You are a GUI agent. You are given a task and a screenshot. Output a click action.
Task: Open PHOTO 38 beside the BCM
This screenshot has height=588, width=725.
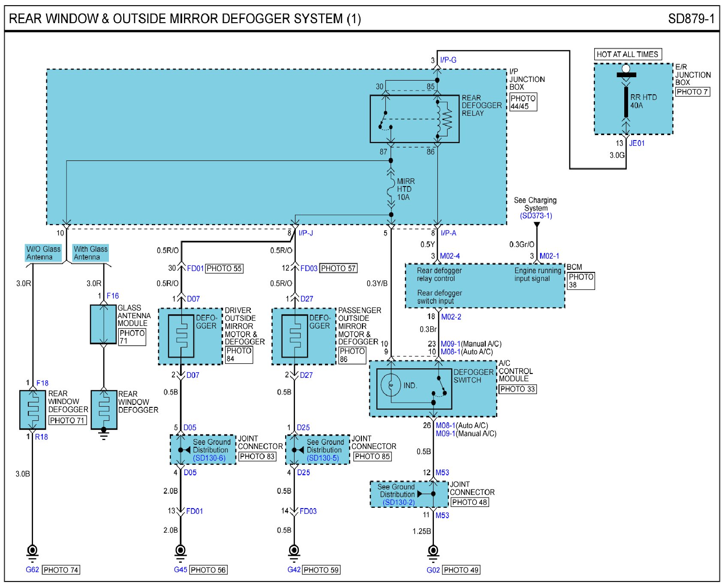tap(581, 280)
